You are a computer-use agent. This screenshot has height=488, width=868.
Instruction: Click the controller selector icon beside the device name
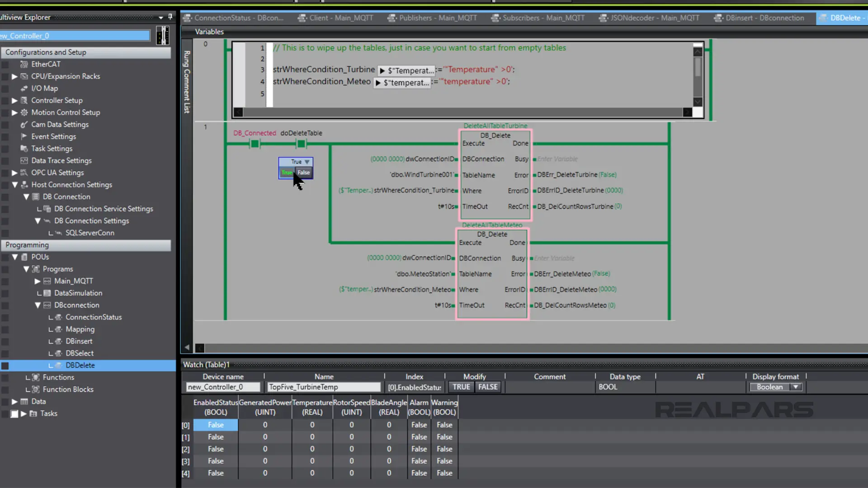tap(163, 35)
